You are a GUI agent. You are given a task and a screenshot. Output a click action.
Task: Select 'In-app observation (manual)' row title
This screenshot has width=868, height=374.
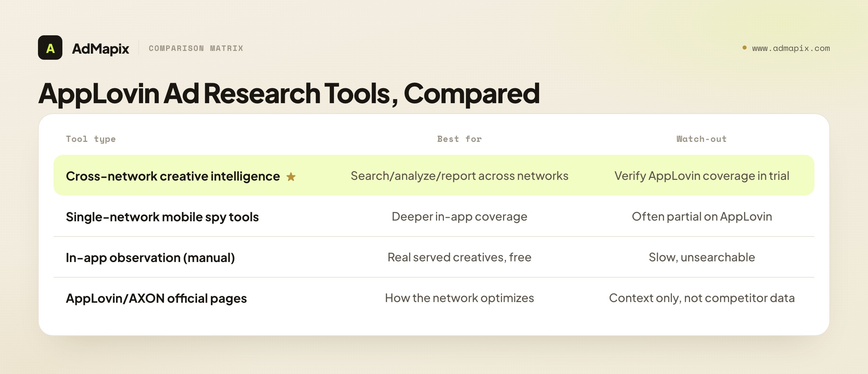(x=150, y=258)
